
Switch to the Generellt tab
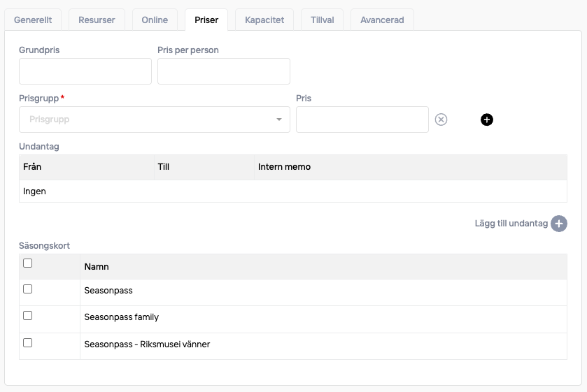click(33, 20)
